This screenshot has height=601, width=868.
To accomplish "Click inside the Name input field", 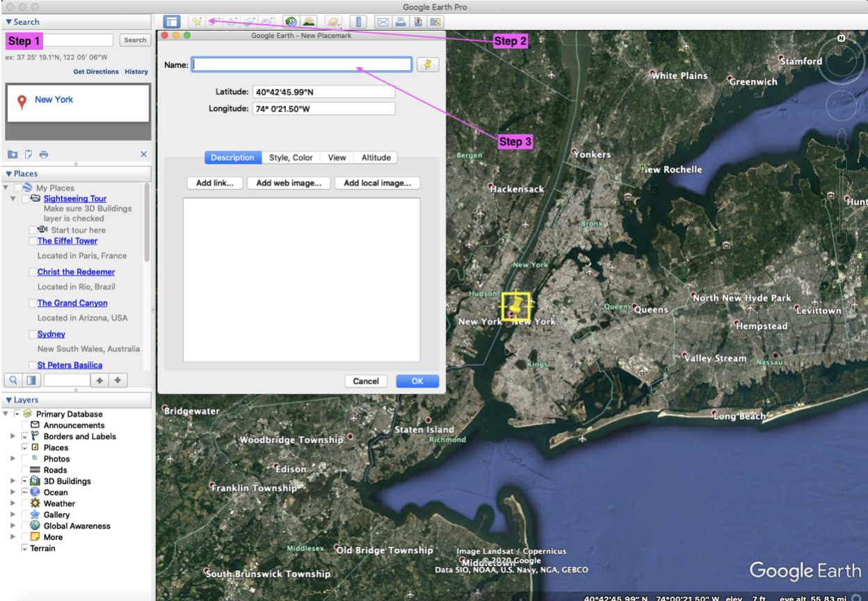I will click(x=300, y=64).
